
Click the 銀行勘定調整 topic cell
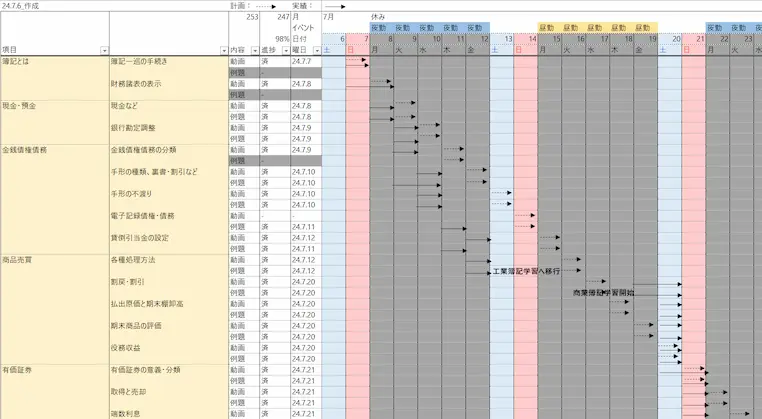pos(136,127)
